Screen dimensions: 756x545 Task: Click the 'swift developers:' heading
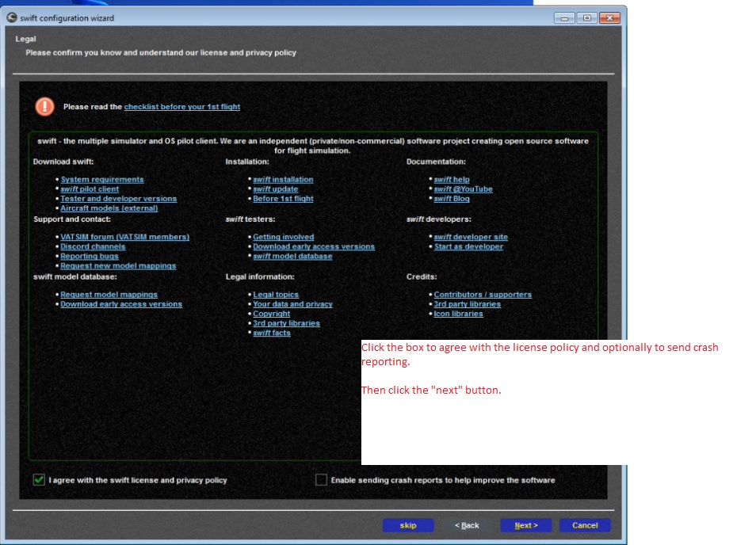[x=438, y=219]
